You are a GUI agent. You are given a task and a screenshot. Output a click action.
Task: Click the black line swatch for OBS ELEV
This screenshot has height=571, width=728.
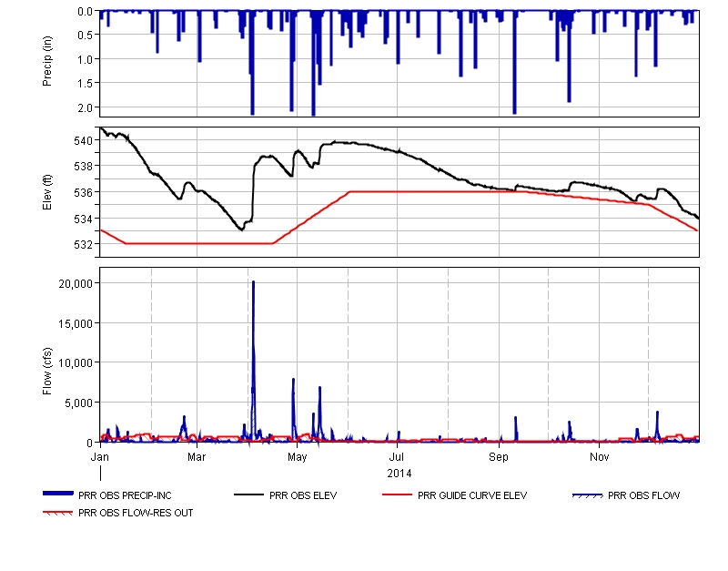point(248,495)
